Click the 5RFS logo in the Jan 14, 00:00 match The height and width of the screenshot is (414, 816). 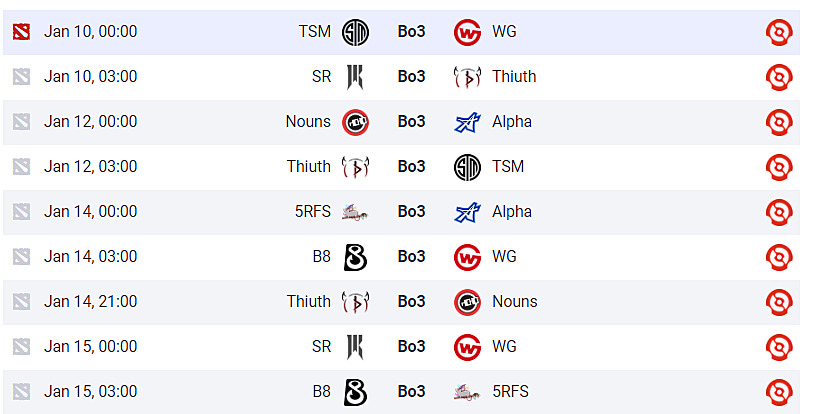pyautogui.click(x=355, y=212)
